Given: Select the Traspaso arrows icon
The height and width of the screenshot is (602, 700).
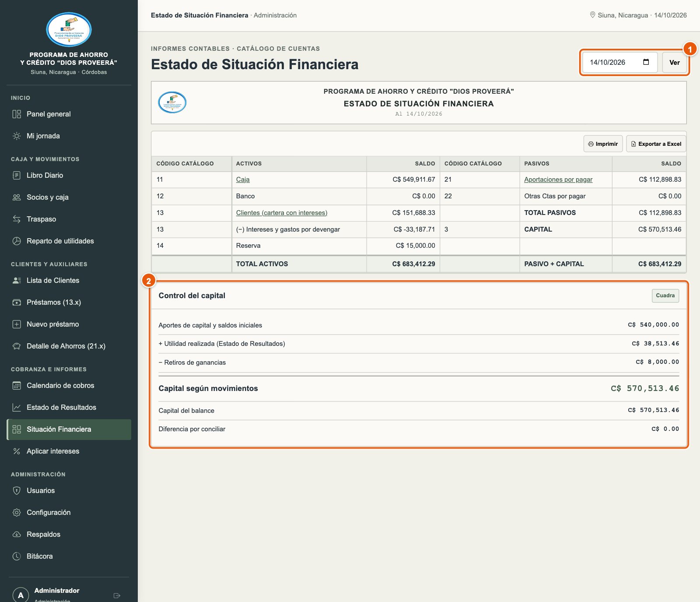Looking at the screenshot, I should [x=17, y=219].
